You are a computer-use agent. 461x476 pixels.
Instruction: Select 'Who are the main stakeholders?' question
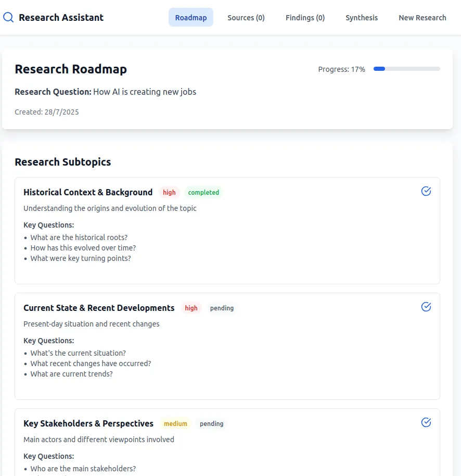tap(83, 469)
